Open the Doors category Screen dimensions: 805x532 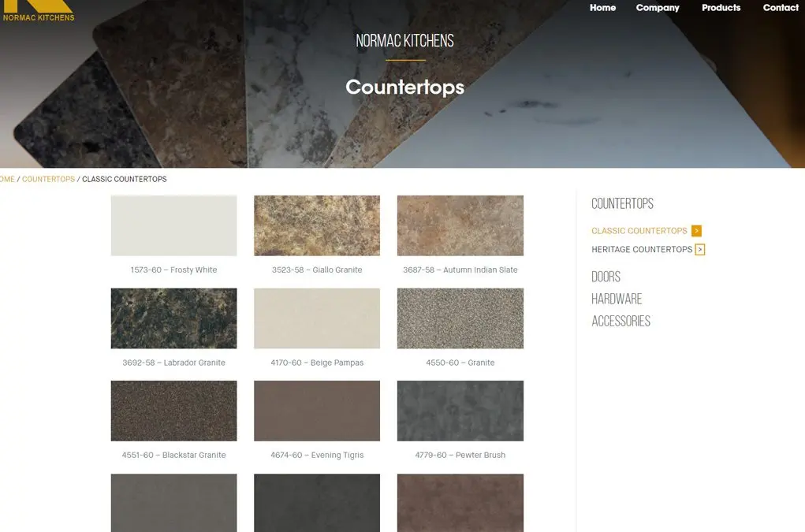coord(606,277)
